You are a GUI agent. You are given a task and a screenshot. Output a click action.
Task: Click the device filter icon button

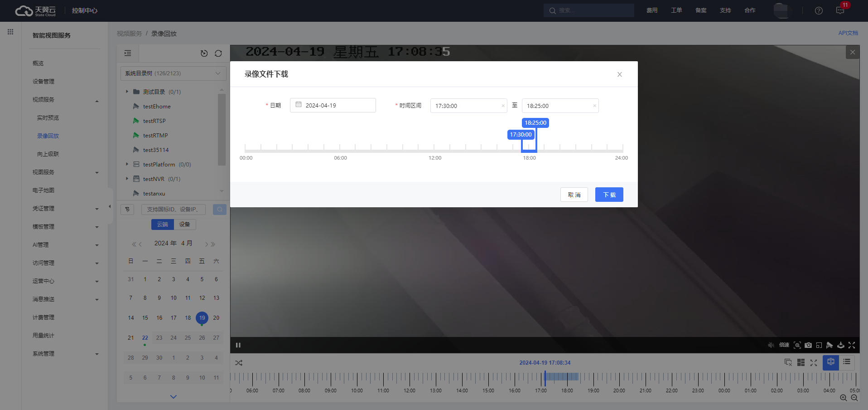click(127, 210)
